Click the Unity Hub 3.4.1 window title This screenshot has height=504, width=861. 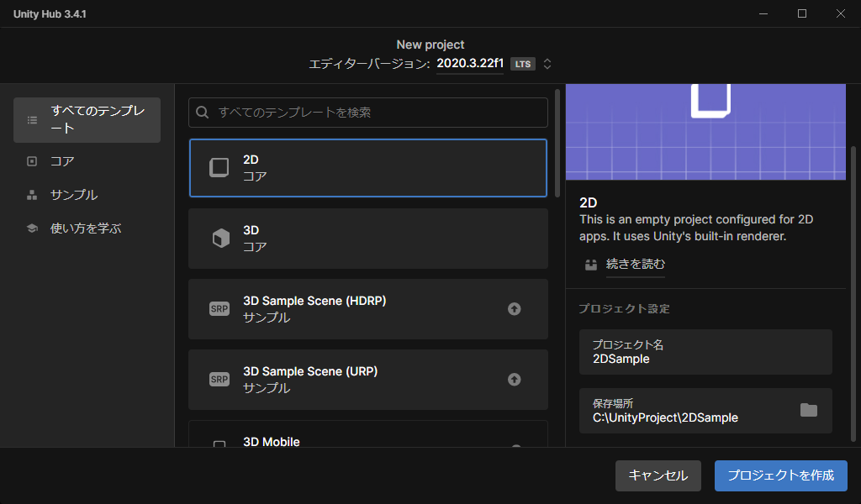(x=50, y=14)
